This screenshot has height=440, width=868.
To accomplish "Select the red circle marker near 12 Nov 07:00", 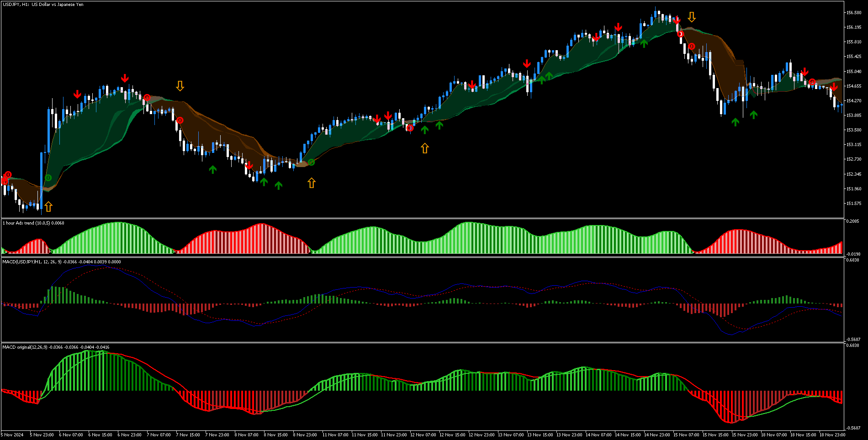I will click(x=410, y=128).
